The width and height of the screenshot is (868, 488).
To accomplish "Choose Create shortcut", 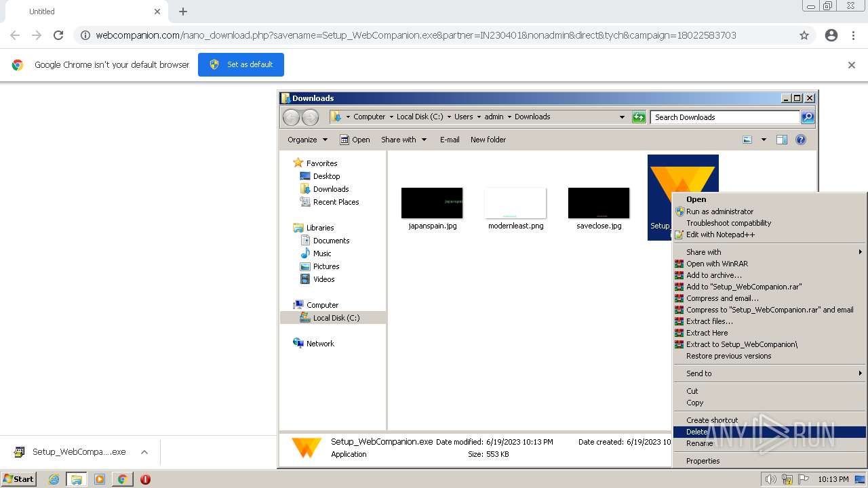I will pos(770,420).
